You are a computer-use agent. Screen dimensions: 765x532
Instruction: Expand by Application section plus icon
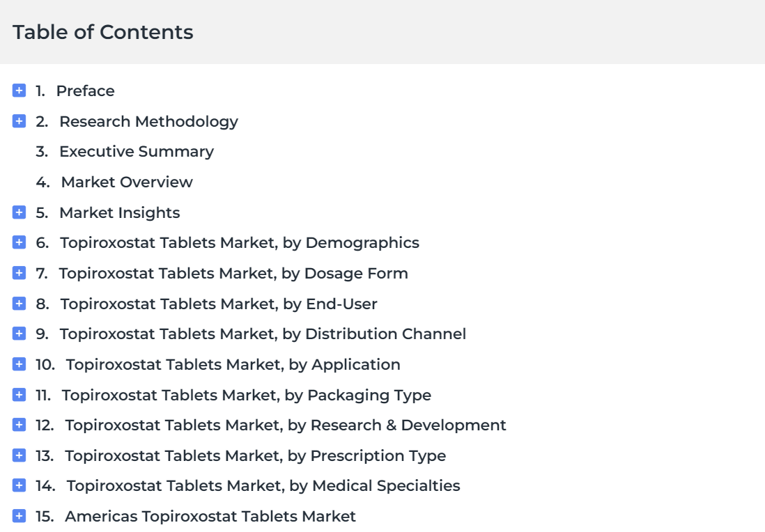pyautogui.click(x=19, y=364)
